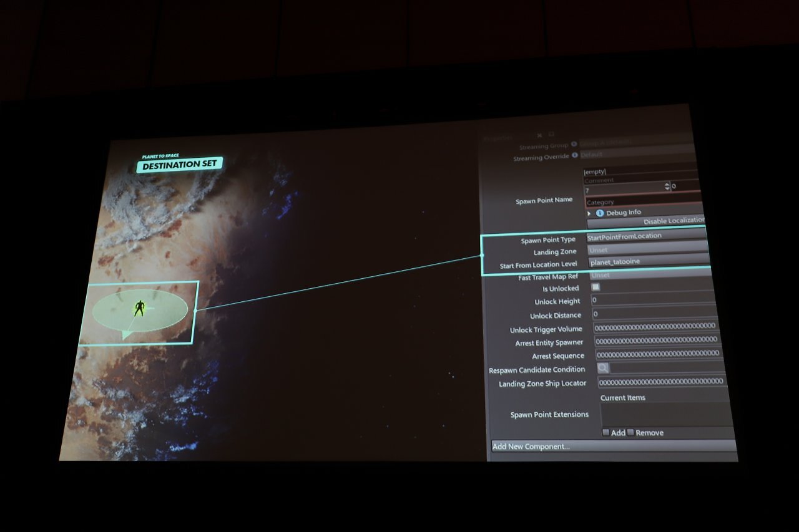Click the Respawn Candidate Condition text field
The width and height of the screenshot is (799, 532).
point(667,368)
